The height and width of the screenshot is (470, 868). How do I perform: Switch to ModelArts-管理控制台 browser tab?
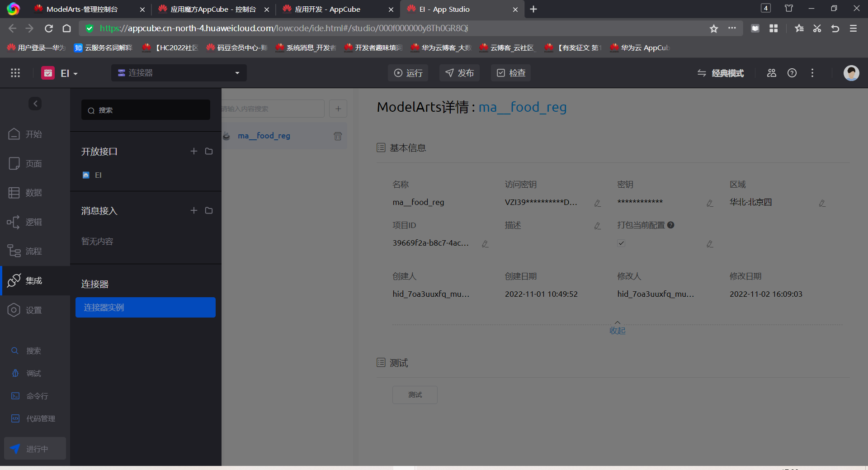tap(82, 9)
